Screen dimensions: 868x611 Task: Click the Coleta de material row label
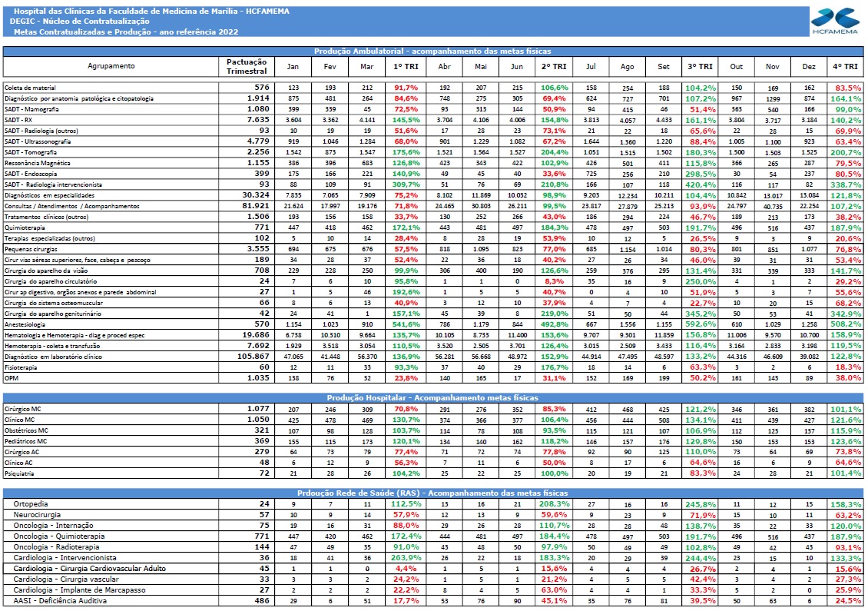click(31, 88)
